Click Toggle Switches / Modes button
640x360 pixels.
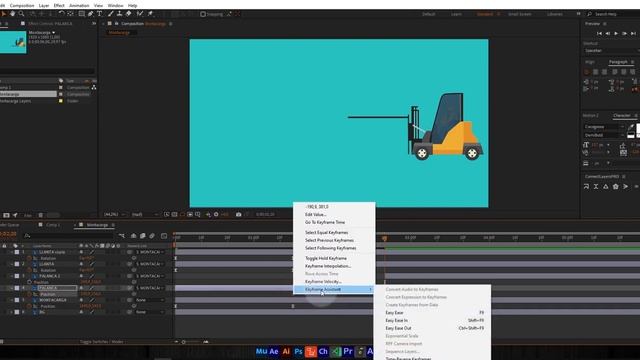pos(102,342)
